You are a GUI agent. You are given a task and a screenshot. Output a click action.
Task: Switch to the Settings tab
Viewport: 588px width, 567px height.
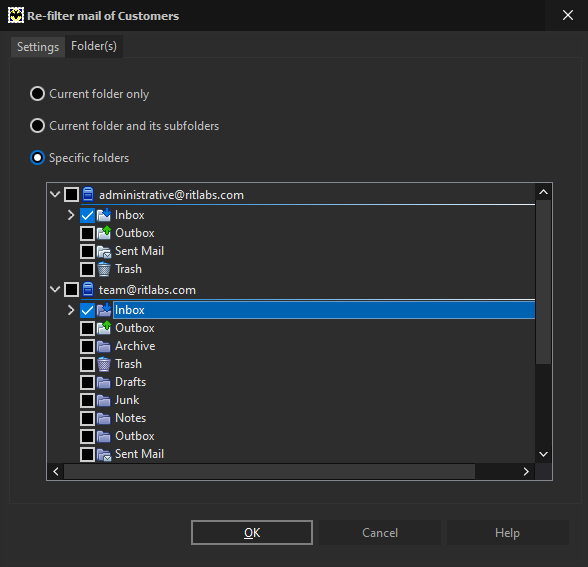coord(38,47)
